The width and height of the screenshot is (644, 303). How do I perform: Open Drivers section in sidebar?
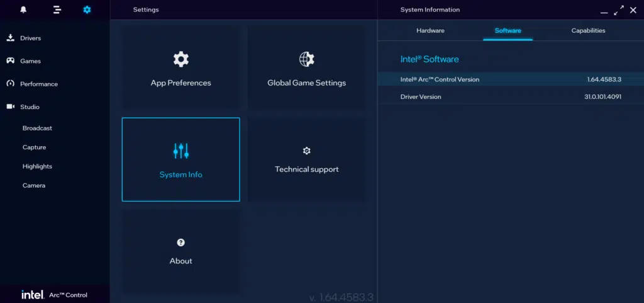tap(30, 38)
